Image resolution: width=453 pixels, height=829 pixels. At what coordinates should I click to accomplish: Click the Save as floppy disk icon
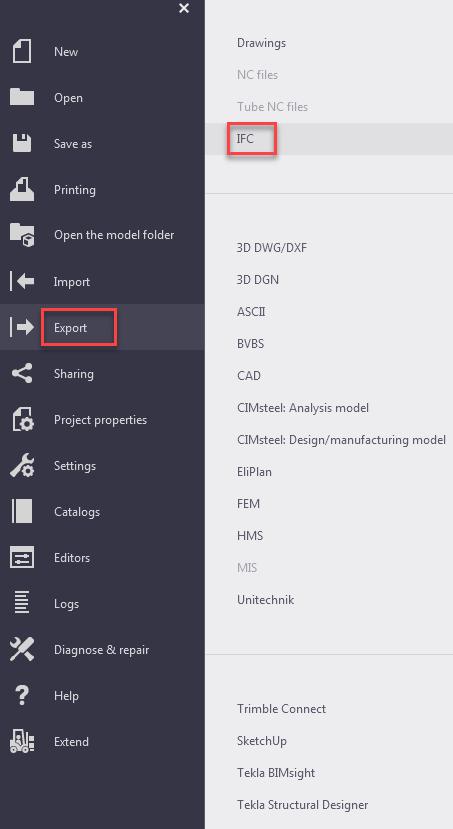(22, 143)
